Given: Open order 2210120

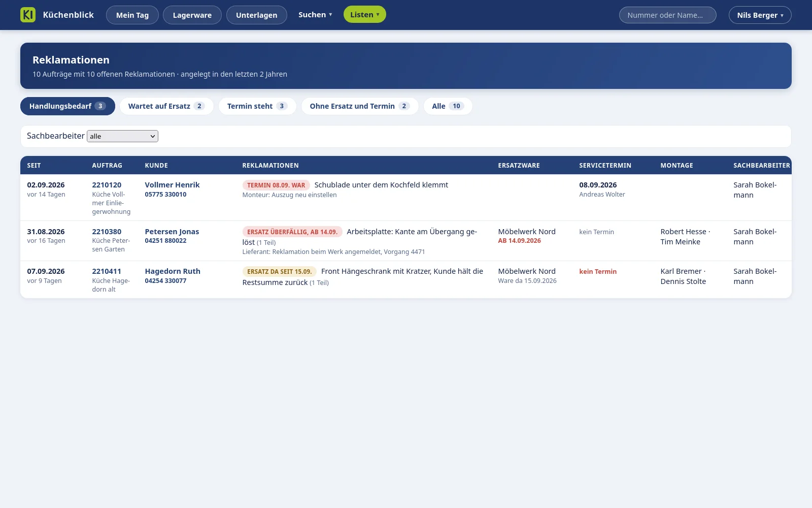Looking at the screenshot, I should tap(107, 185).
